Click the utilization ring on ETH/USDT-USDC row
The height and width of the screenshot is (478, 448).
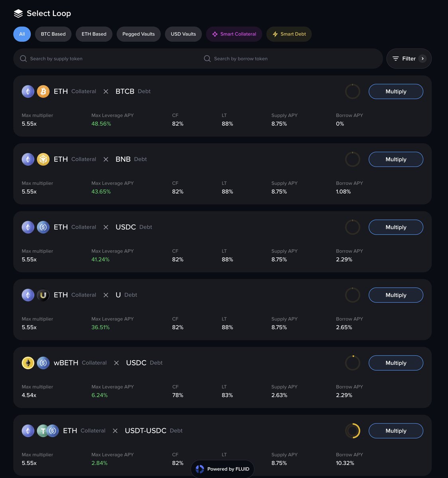click(x=352, y=431)
